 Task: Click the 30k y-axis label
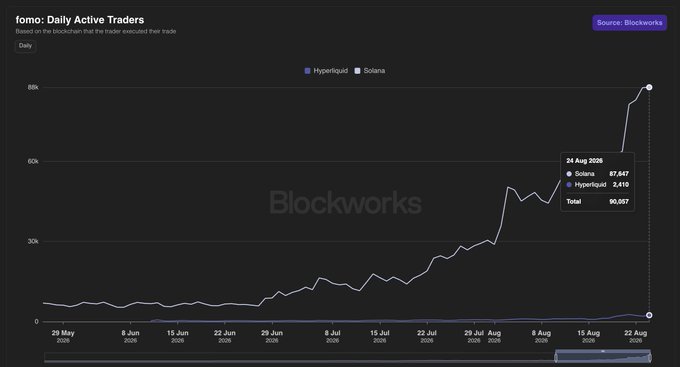(x=33, y=241)
